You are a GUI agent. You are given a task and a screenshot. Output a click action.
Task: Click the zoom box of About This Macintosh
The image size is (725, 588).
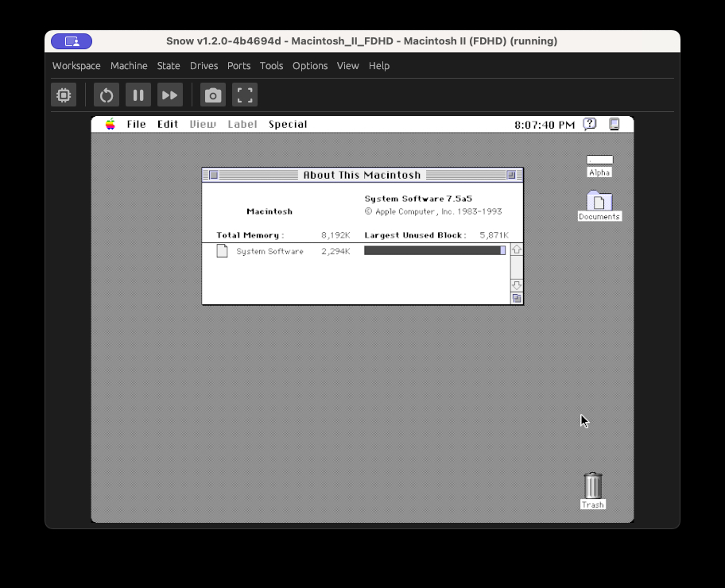coord(511,175)
